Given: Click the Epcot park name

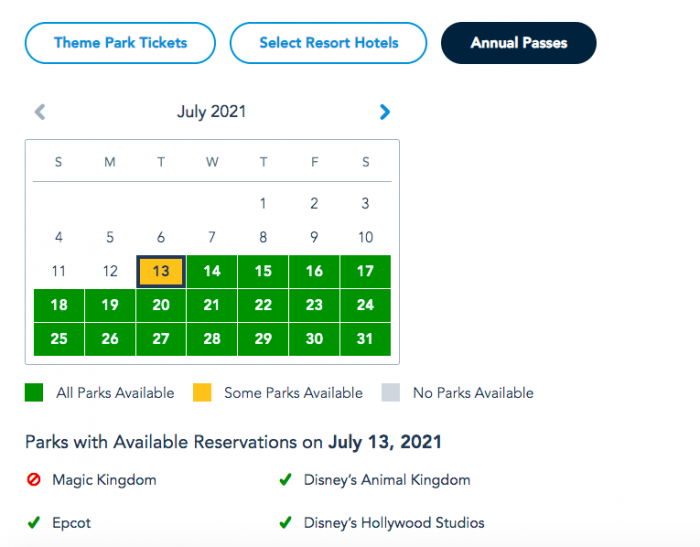Looking at the screenshot, I should (x=71, y=523).
